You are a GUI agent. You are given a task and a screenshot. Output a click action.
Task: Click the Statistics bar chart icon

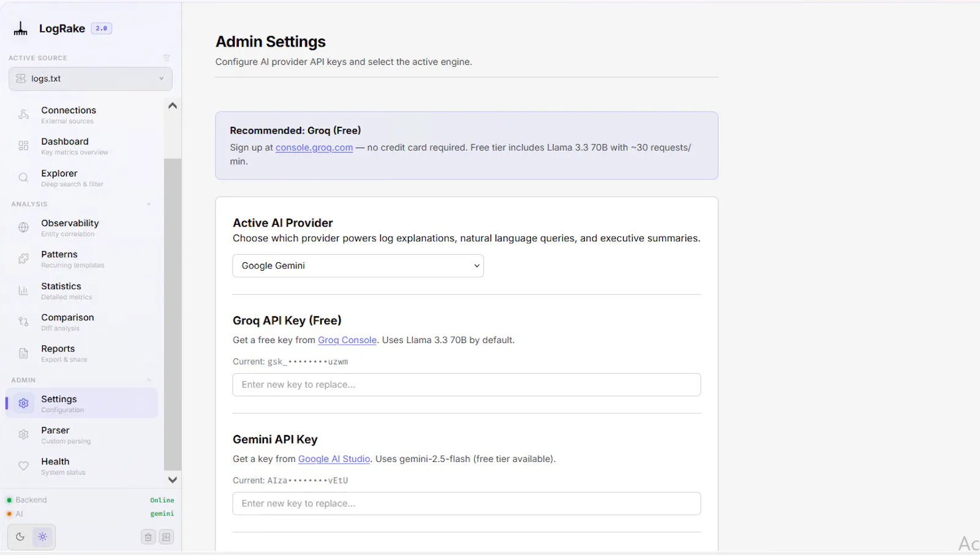point(23,290)
